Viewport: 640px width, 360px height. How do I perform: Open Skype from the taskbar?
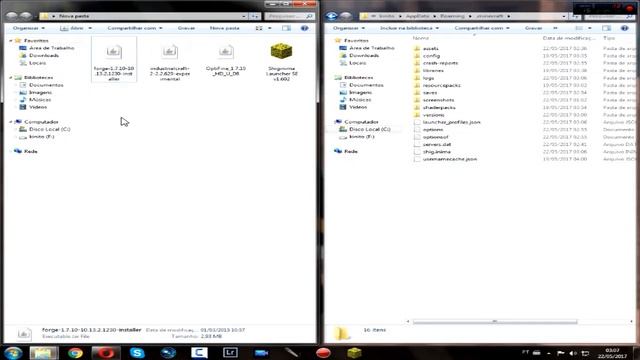tap(137, 353)
